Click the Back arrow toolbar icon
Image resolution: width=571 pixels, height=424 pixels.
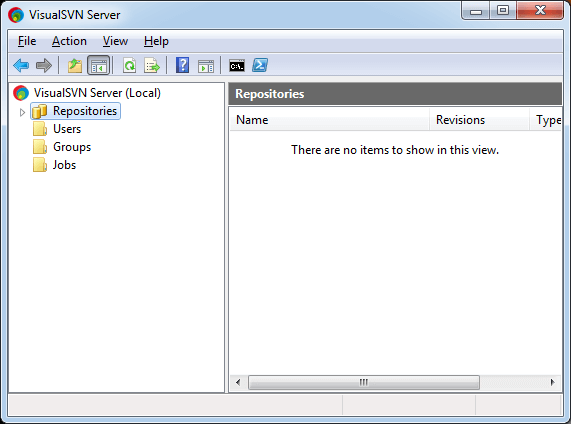(21, 66)
